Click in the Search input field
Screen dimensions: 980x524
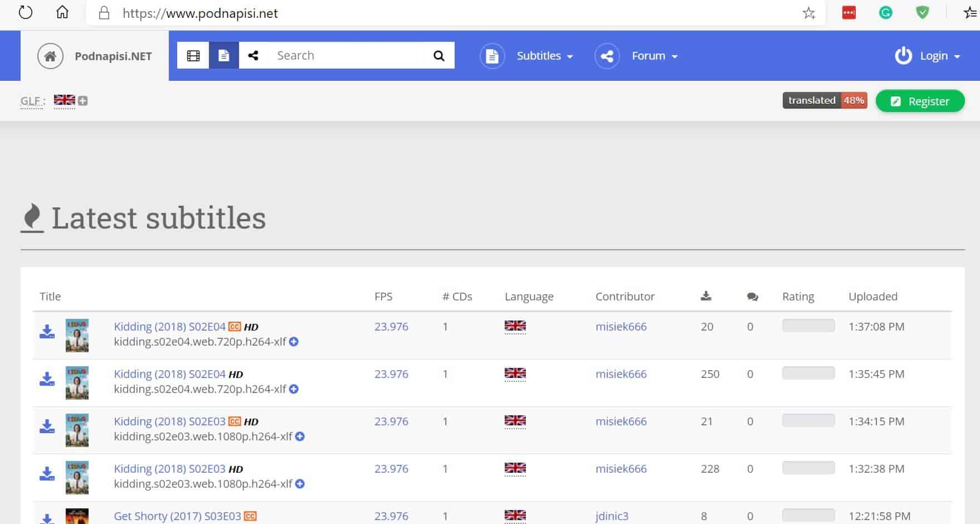pos(346,56)
